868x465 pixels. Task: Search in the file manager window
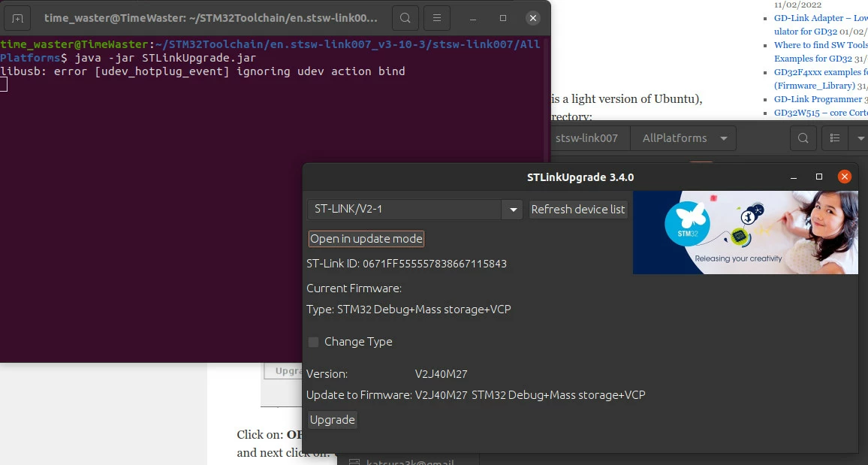(803, 138)
